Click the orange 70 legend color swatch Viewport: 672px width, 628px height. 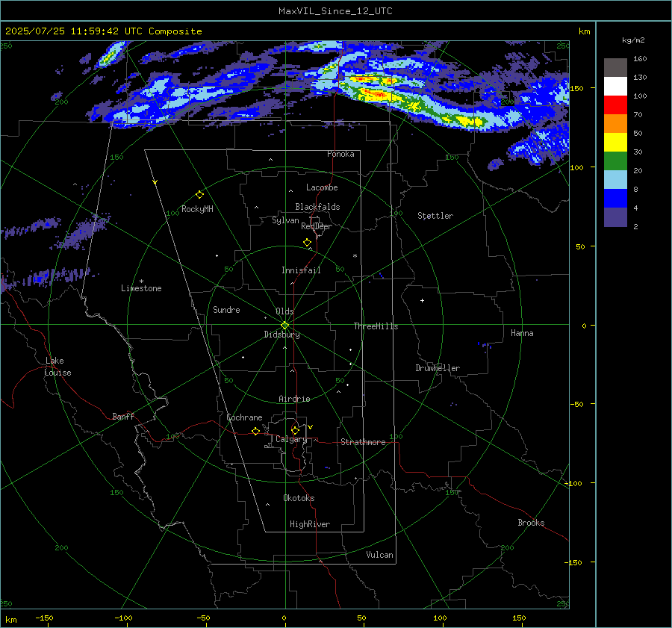[x=615, y=123]
